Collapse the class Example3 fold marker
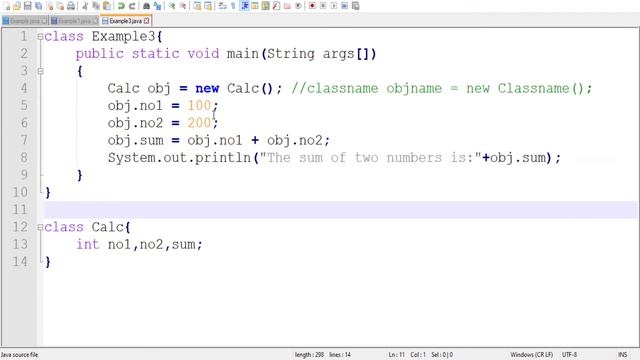Screen dimensions: 640x360 (x=40, y=36)
